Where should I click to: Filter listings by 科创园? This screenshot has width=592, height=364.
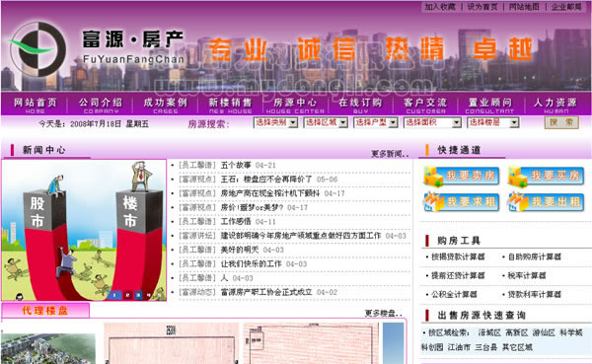coord(432,347)
